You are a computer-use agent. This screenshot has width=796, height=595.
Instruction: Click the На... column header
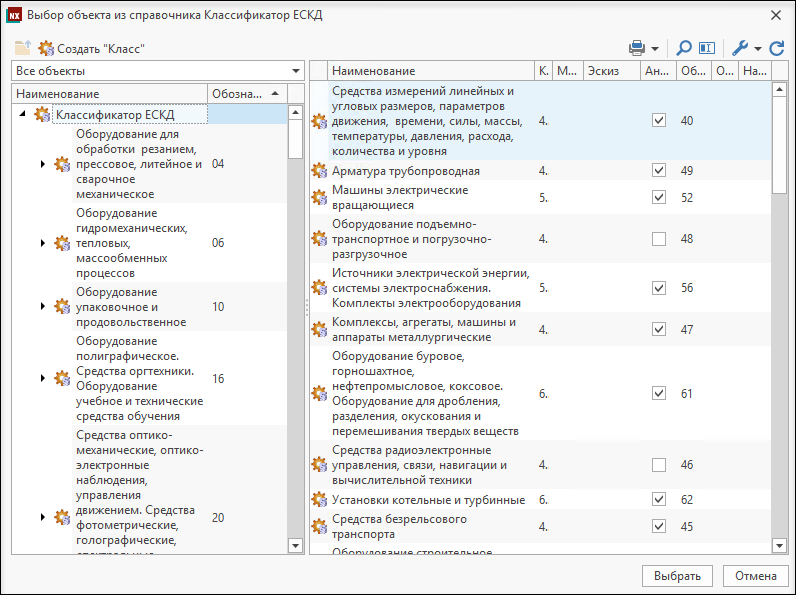pos(755,71)
